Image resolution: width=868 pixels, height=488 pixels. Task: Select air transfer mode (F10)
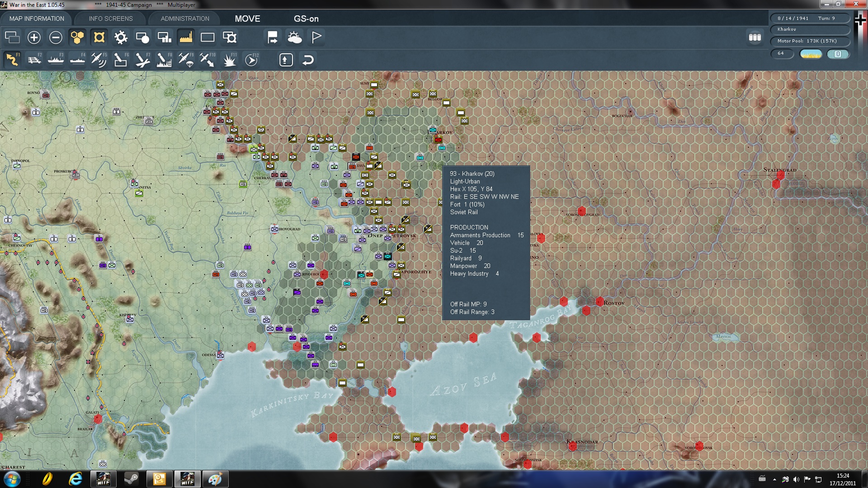click(x=208, y=60)
